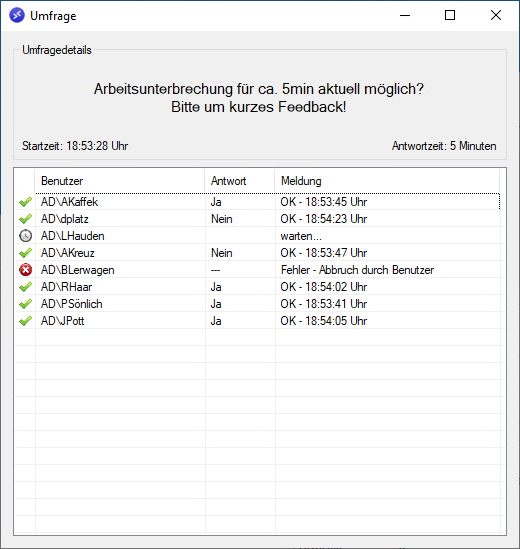520x549 pixels.
Task: Click green checkmark icon beside AD\RHaar
Action: (x=25, y=287)
